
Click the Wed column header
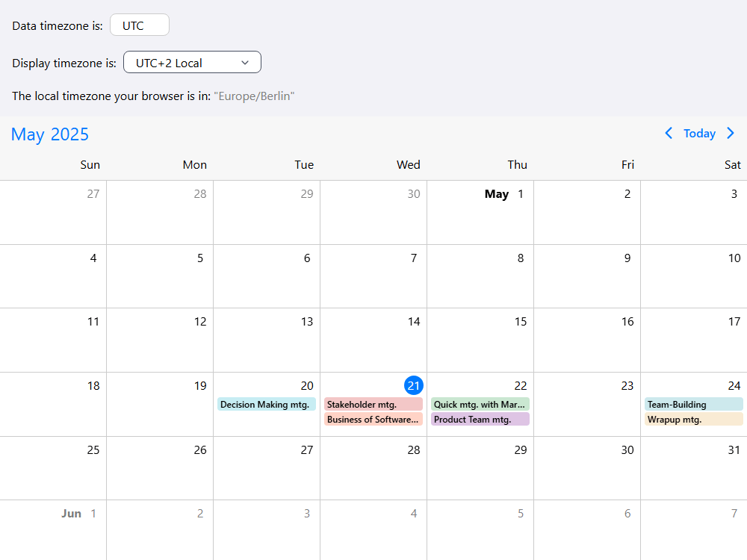pyautogui.click(x=409, y=165)
